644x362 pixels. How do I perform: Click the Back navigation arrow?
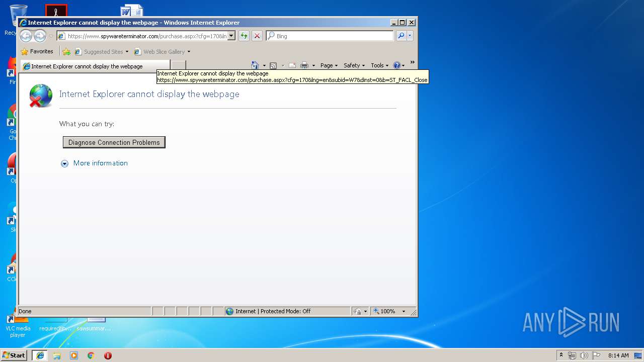pyautogui.click(x=26, y=36)
